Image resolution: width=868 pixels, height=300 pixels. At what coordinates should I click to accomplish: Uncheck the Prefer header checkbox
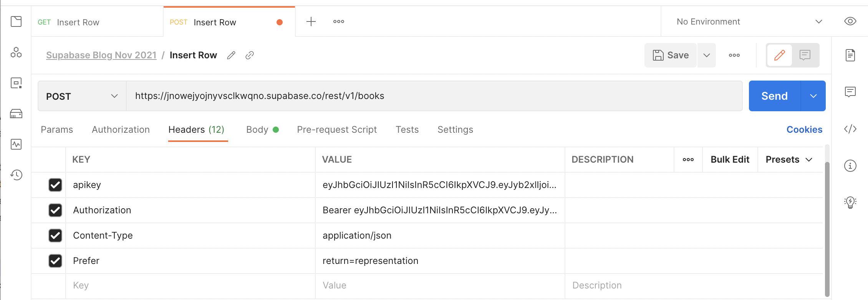pos(55,261)
